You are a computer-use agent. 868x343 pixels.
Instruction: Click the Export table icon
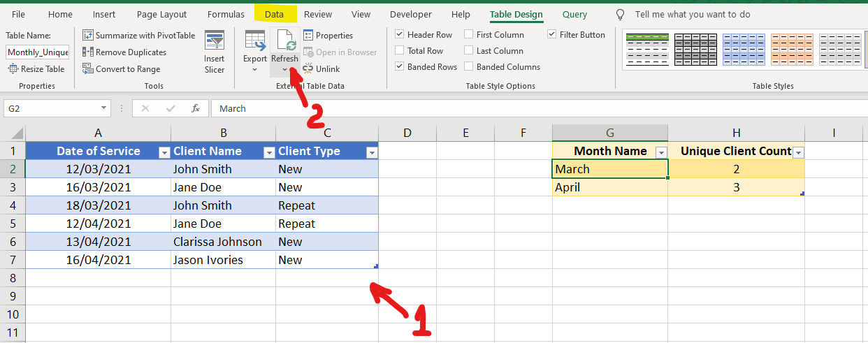click(255, 41)
